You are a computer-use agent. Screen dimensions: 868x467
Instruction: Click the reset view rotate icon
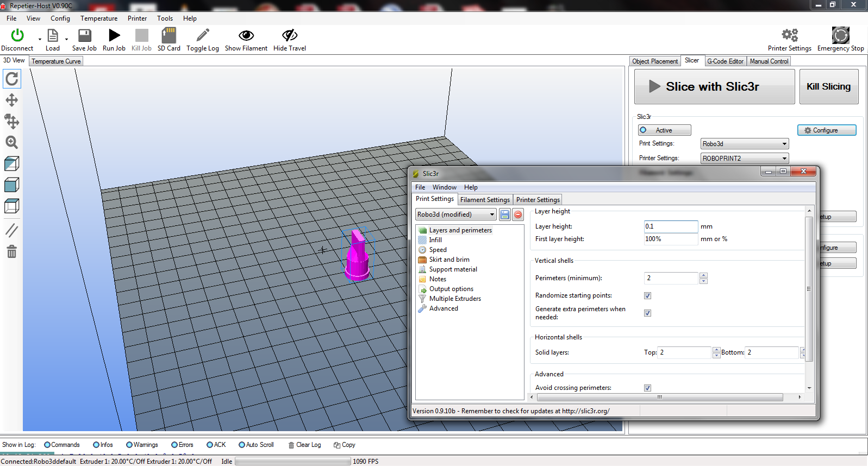(x=12, y=79)
